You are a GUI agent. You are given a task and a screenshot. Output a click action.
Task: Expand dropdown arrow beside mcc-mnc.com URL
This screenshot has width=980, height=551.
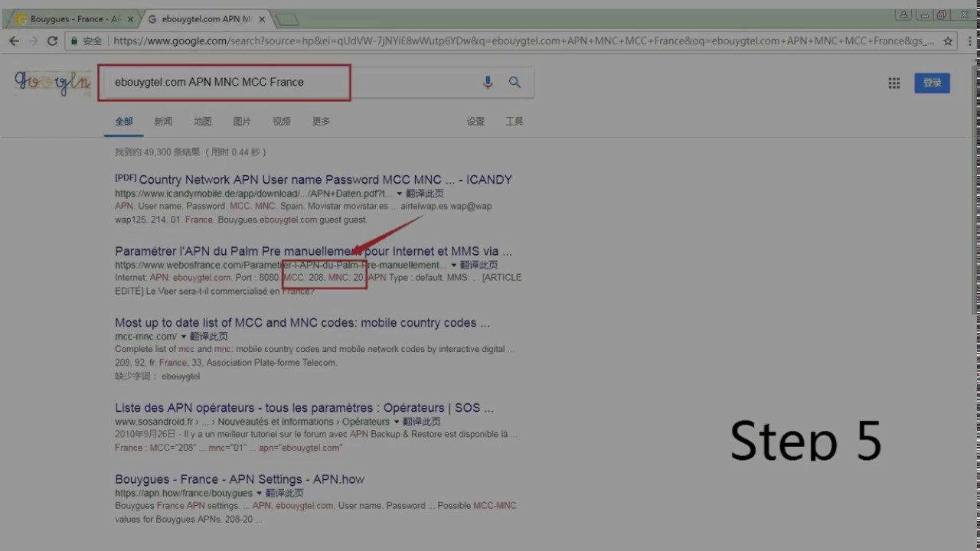184,337
